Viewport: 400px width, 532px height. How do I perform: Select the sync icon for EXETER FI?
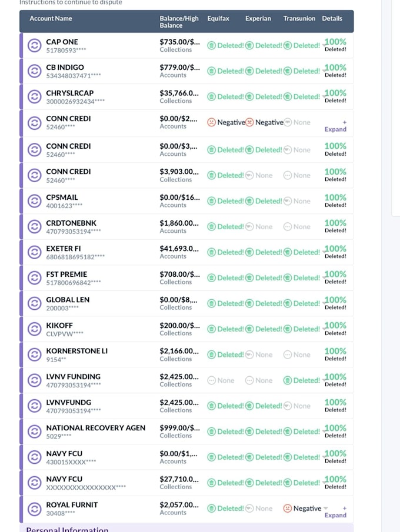[x=34, y=252]
